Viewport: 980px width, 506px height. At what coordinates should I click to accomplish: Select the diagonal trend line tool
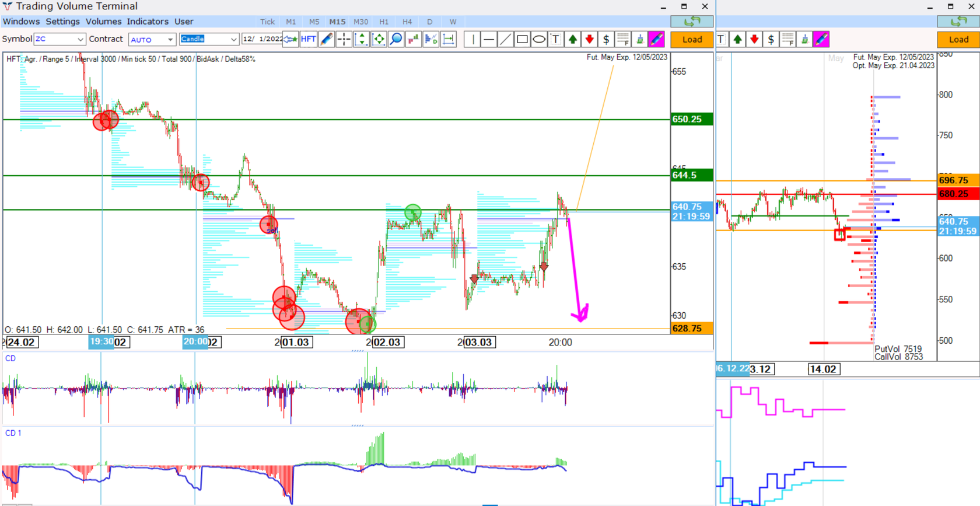point(506,39)
